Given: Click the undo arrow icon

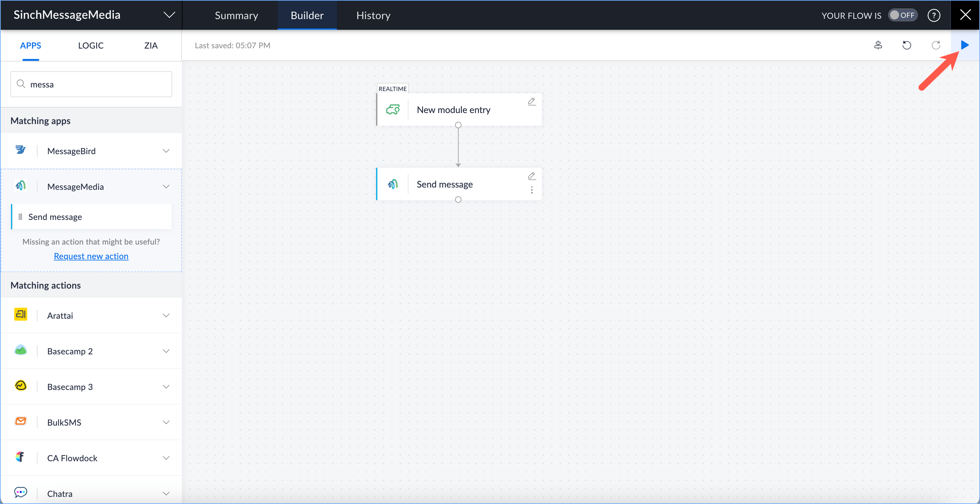Looking at the screenshot, I should point(907,45).
